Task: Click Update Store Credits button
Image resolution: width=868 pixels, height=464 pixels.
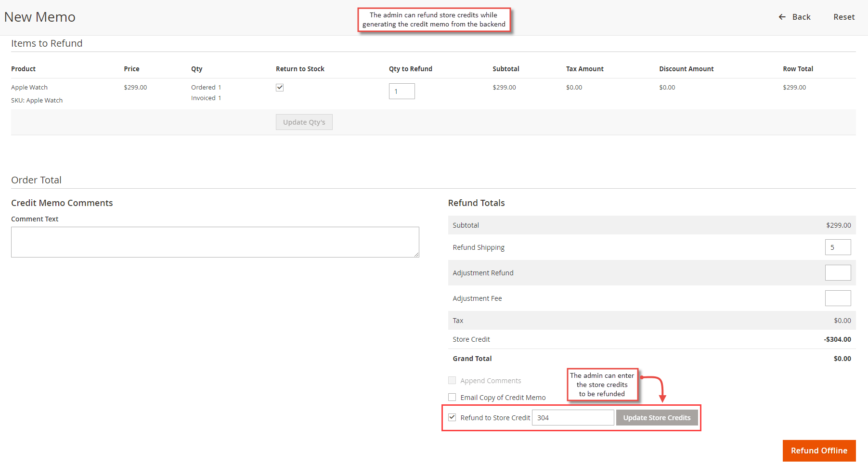Action: point(657,418)
